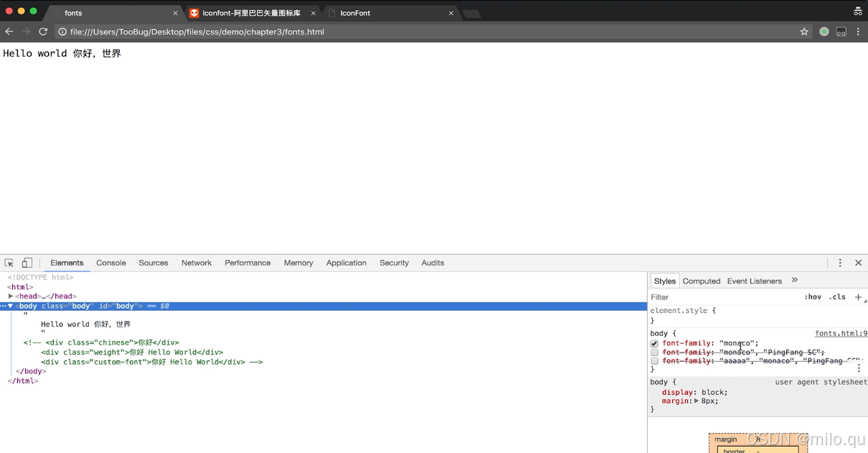Select closing </body> tag line
The height and width of the screenshot is (453, 868).
pos(30,371)
